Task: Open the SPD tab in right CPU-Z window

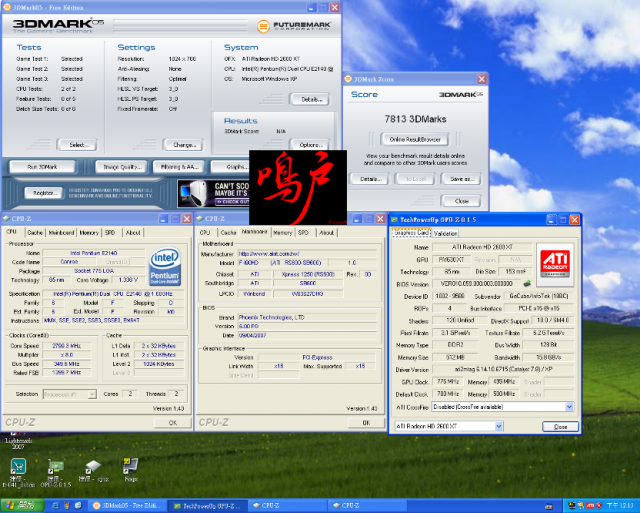Action: pyautogui.click(x=303, y=232)
